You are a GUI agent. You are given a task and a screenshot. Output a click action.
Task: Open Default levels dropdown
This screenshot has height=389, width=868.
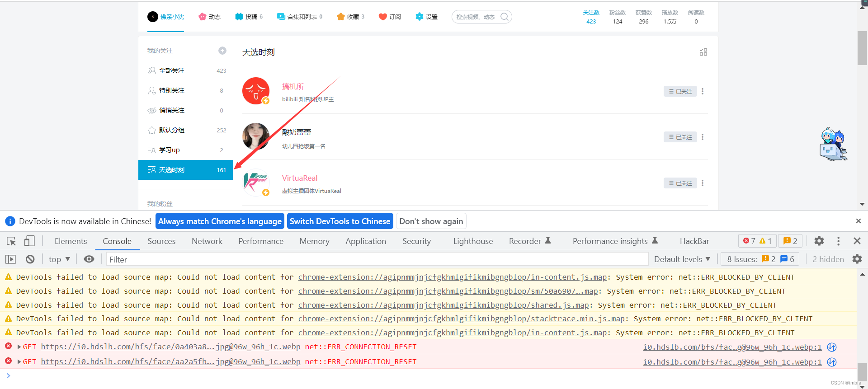point(682,259)
